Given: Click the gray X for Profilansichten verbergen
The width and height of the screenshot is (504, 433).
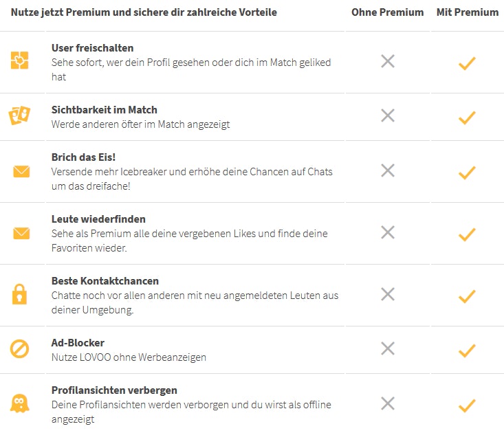Looking at the screenshot, I should [388, 403].
